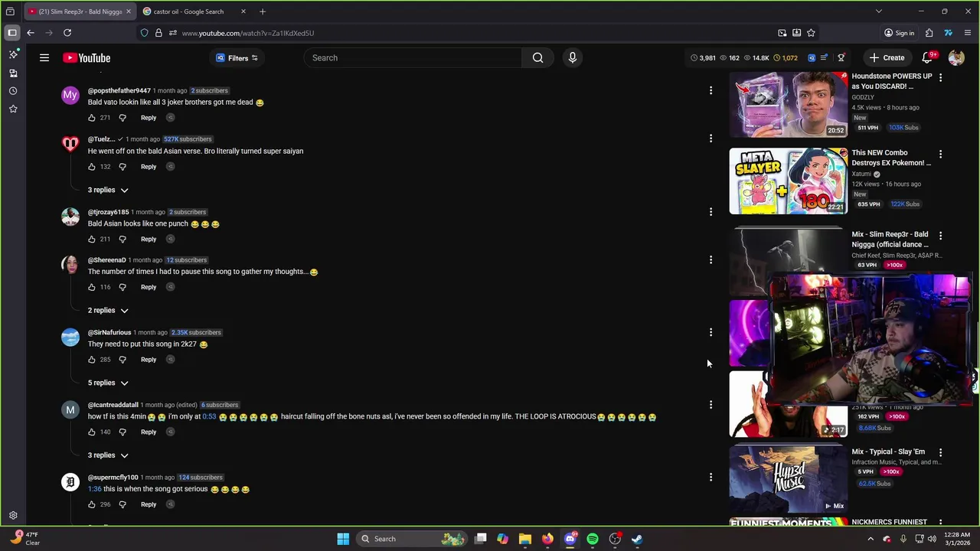Open the @SirNafurious channel link
Screen dimensions: 980x551
pos(109,333)
